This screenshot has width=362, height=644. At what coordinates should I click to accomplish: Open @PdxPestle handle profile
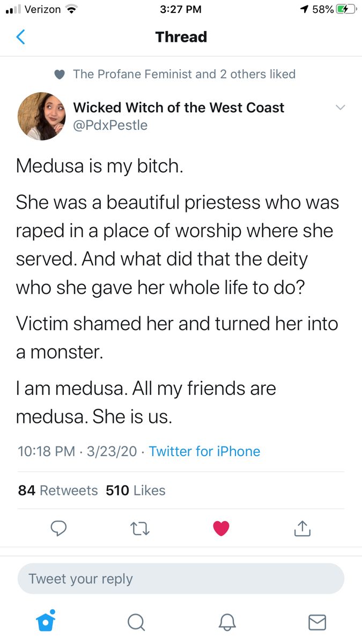(x=110, y=125)
